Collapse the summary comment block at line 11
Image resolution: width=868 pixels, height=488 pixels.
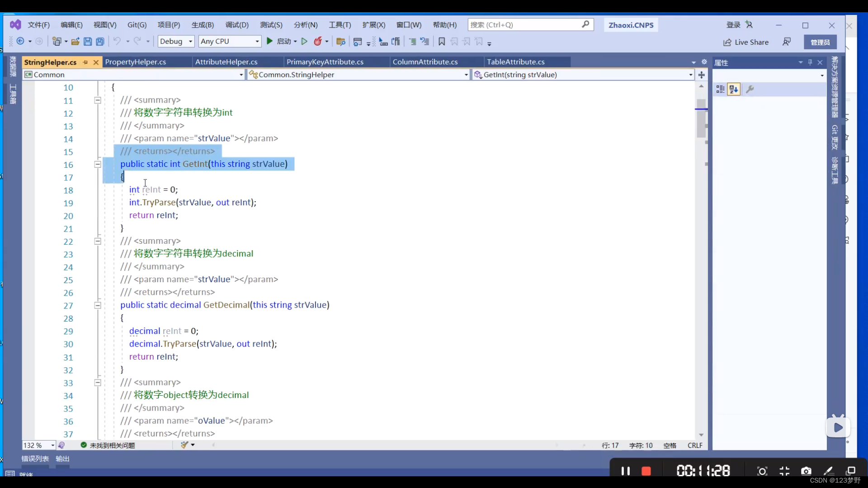coord(97,100)
